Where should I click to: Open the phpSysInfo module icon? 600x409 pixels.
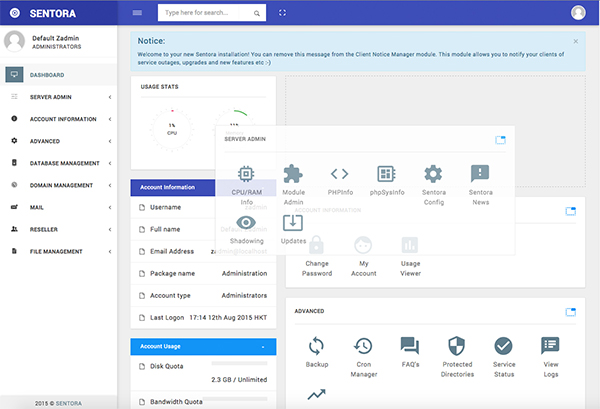click(x=386, y=174)
